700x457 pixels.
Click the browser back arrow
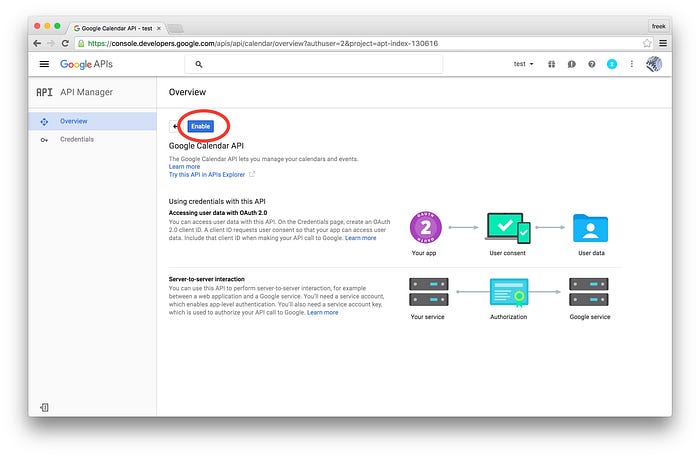click(x=37, y=43)
